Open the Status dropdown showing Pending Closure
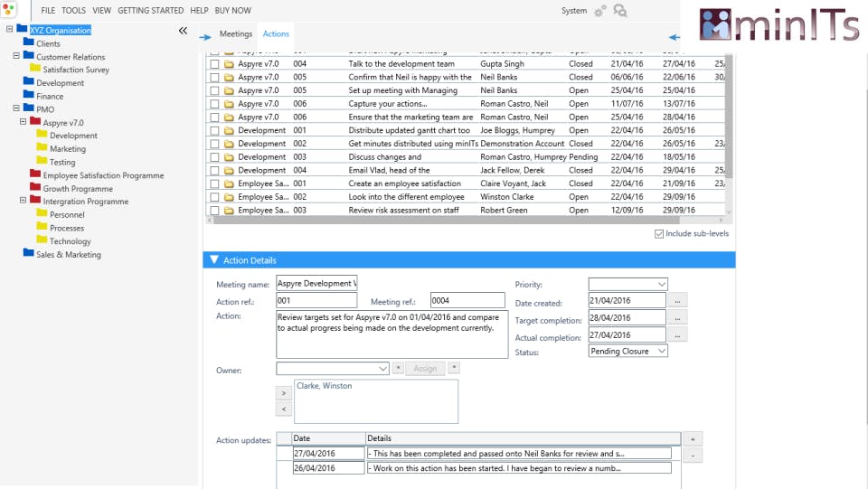The height and width of the screenshot is (489, 868). 627,352
